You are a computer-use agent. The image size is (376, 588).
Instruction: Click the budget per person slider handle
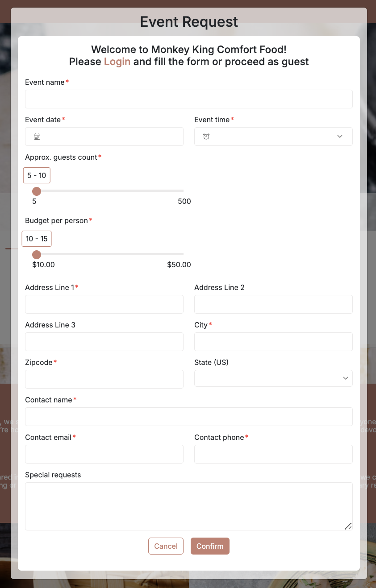[x=37, y=255]
